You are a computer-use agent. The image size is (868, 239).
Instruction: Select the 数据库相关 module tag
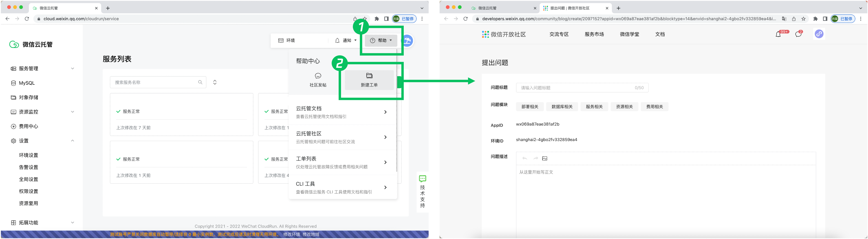coord(562,107)
